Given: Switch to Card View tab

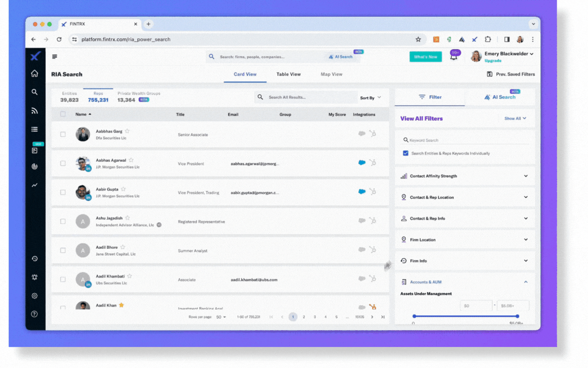Looking at the screenshot, I should pos(245,74).
